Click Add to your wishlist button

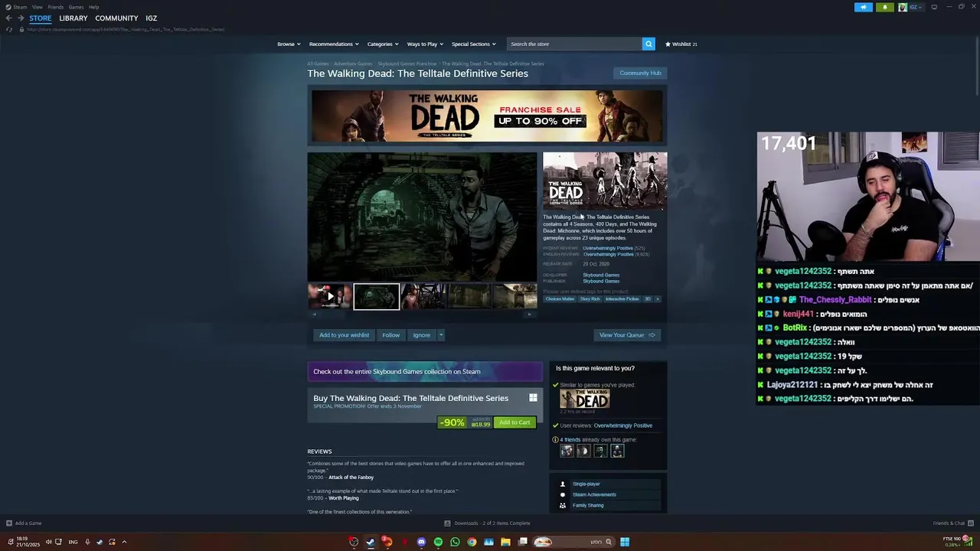click(x=344, y=335)
